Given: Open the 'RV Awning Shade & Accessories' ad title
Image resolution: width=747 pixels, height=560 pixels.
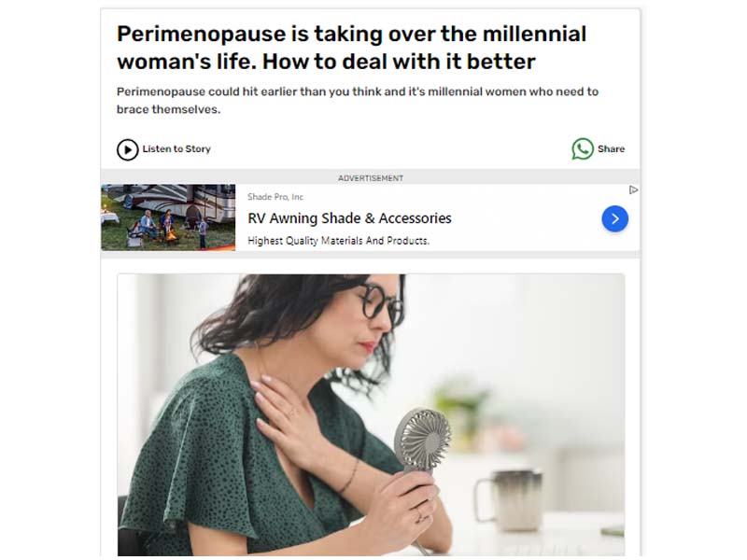Looking at the screenshot, I should pos(349,218).
